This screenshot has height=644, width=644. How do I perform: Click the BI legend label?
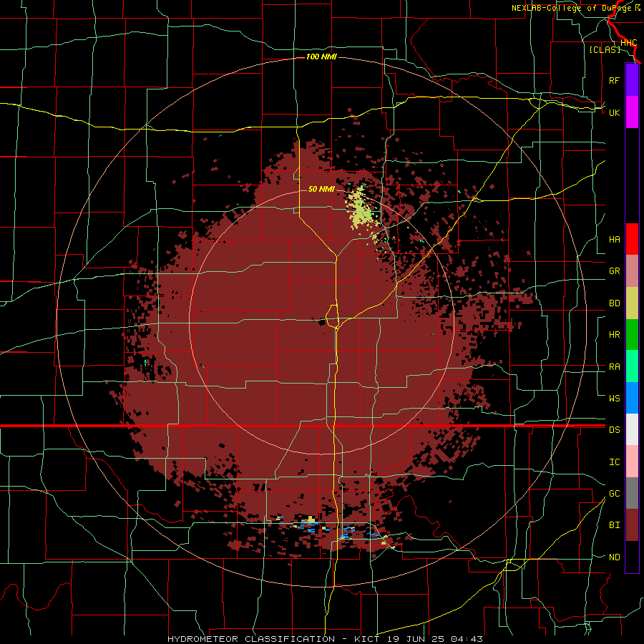pyautogui.click(x=614, y=525)
